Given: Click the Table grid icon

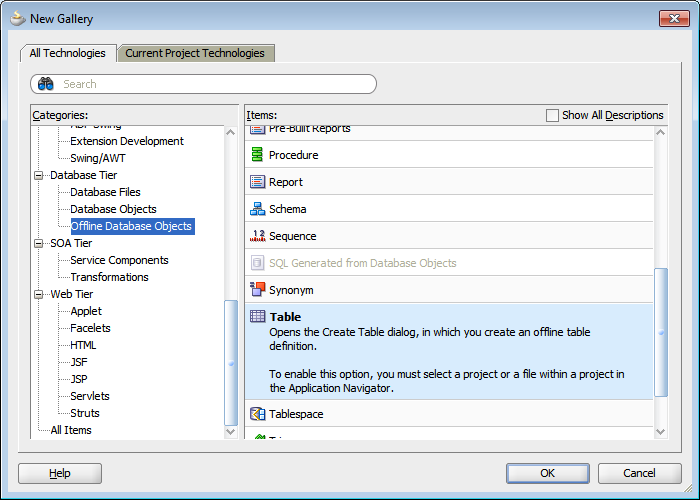Looking at the screenshot, I should [257, 317].
